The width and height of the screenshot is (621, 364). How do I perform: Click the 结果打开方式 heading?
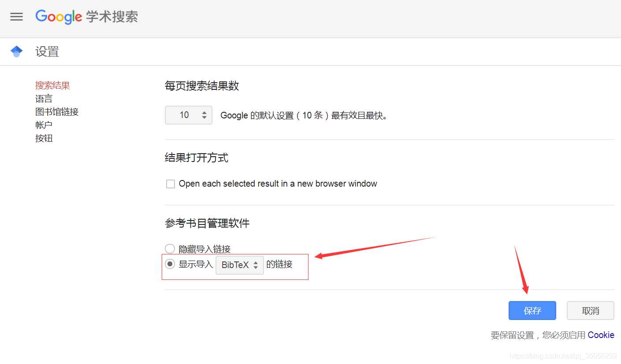[197, 158]
